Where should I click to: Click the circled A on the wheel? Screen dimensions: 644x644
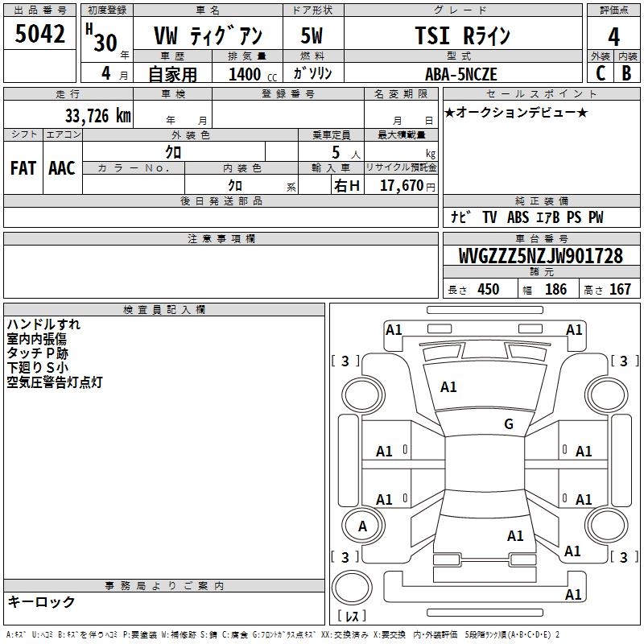click(362, 526)
